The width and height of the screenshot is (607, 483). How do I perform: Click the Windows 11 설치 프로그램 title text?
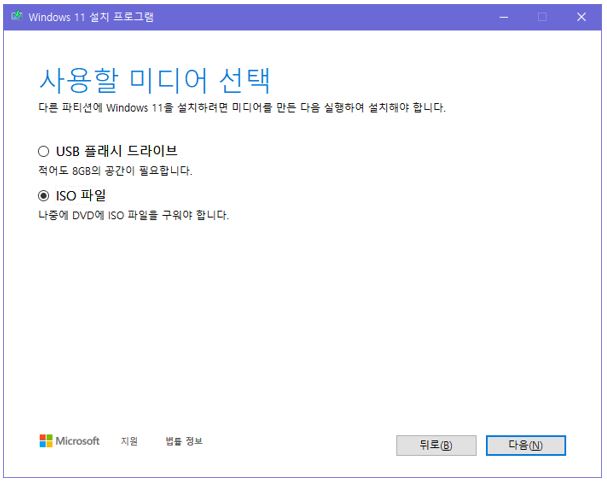coord(91,17)
